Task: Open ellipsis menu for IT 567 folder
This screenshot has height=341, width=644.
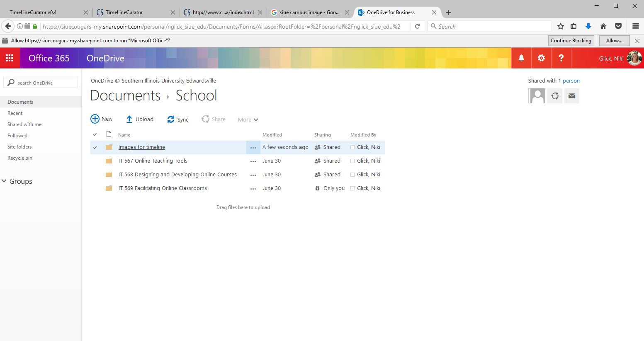Action: [253, 161]
